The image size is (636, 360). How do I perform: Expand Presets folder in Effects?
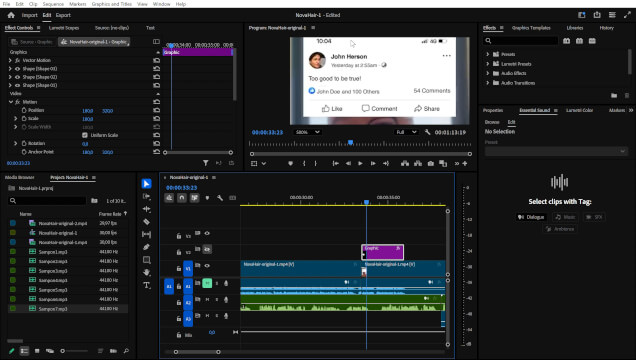click(488, 54)
